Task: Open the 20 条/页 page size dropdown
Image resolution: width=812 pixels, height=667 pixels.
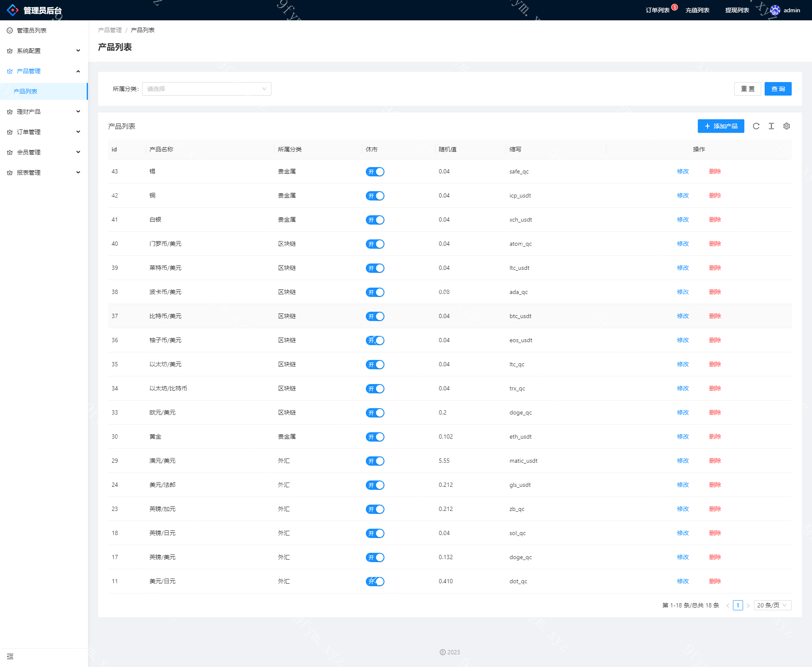Action: 772,605
